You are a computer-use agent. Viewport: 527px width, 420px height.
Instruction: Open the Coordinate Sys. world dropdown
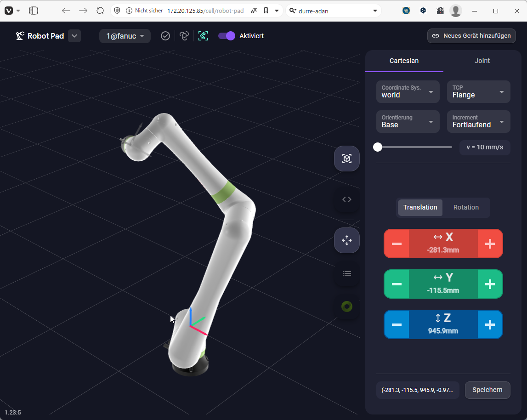pos(408,92)
